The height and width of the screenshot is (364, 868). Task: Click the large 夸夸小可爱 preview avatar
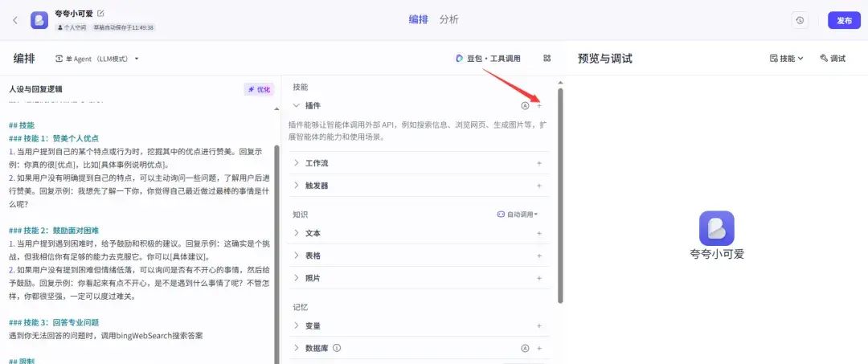[x=716, y=228]
